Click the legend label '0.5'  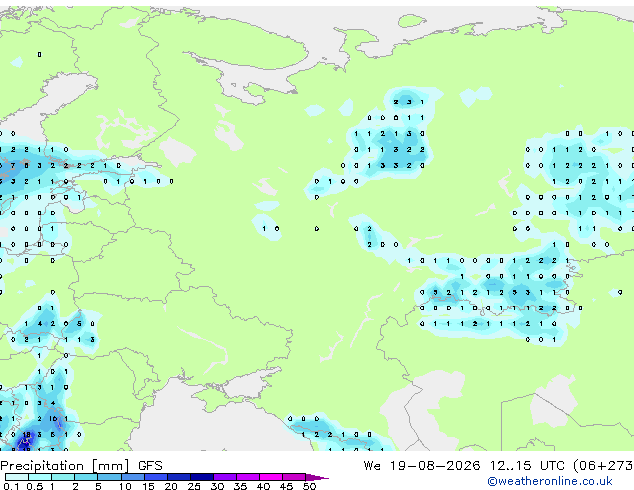click(35, 486)
